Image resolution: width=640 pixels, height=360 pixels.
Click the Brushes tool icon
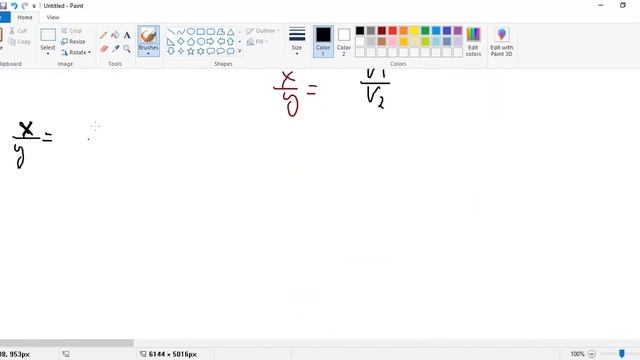coord(149,35)
